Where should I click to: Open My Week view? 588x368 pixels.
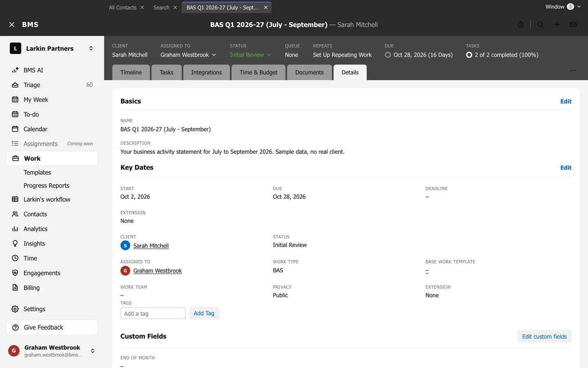52,100
